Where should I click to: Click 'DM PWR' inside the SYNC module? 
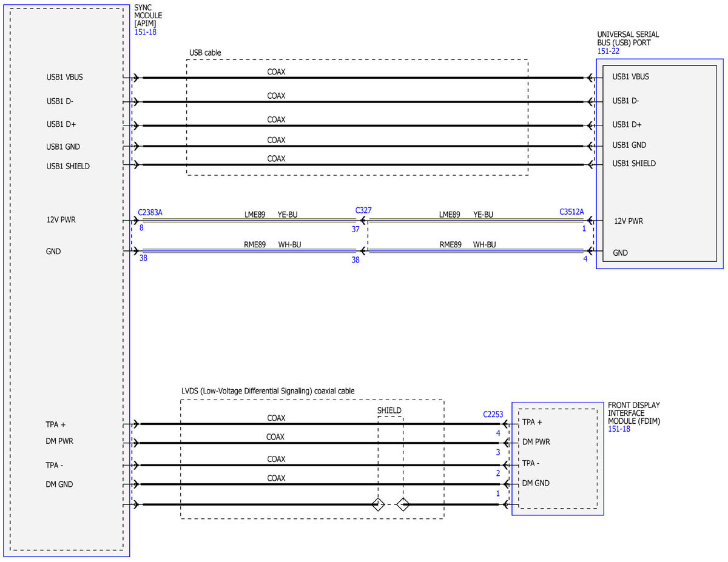[59, 441]
